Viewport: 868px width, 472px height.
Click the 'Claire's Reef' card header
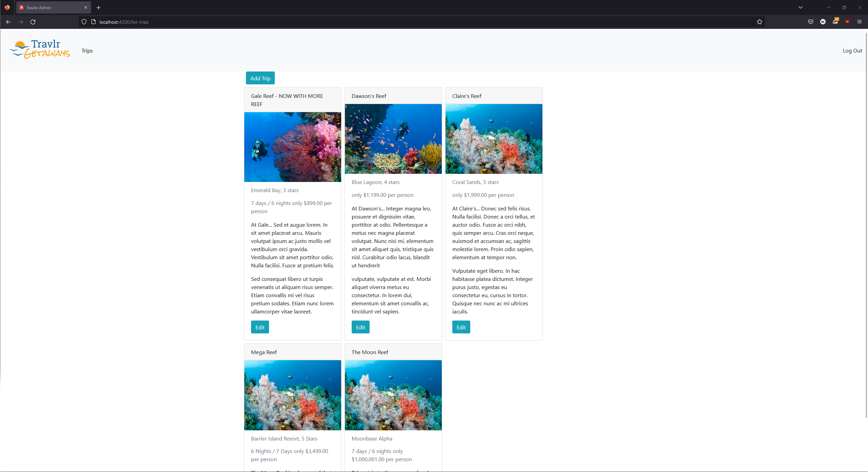pos(494,96)
